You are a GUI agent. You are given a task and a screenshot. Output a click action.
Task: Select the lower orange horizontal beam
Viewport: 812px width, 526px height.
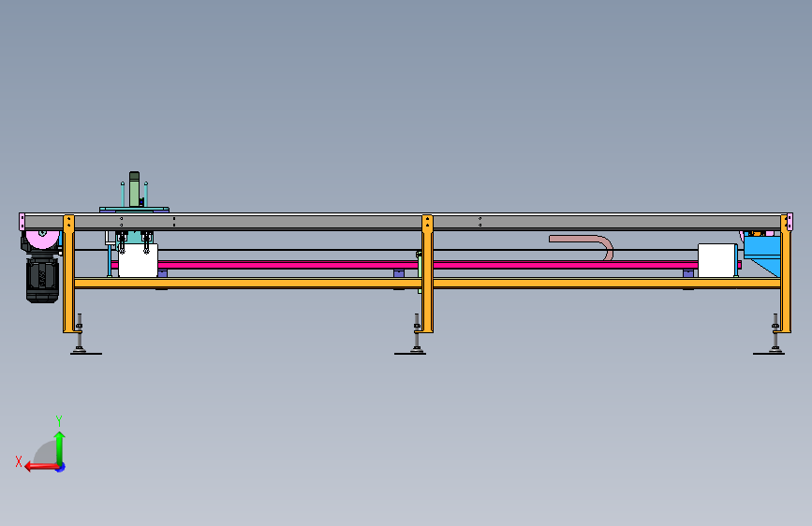[427, 284]
